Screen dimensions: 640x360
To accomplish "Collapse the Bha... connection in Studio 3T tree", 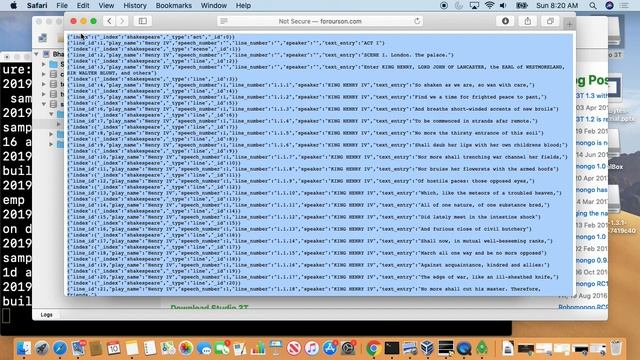I will point(36,54).
